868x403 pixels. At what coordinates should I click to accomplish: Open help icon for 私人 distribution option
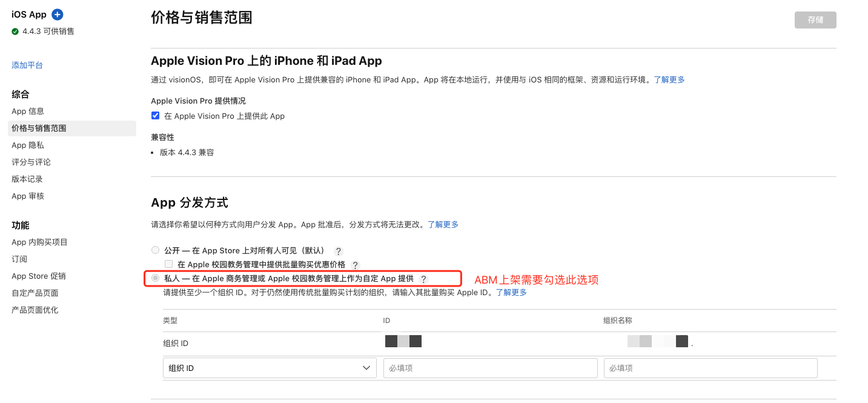point(423,279)
